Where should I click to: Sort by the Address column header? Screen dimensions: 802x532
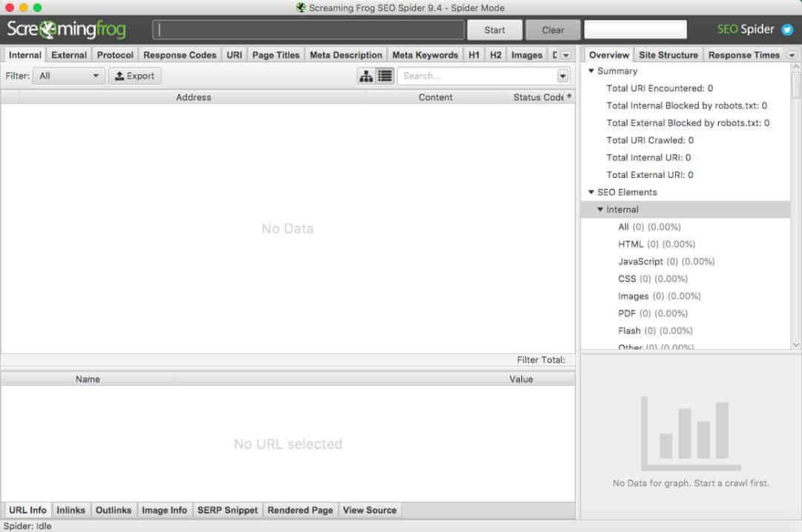[x=193, y=97]
